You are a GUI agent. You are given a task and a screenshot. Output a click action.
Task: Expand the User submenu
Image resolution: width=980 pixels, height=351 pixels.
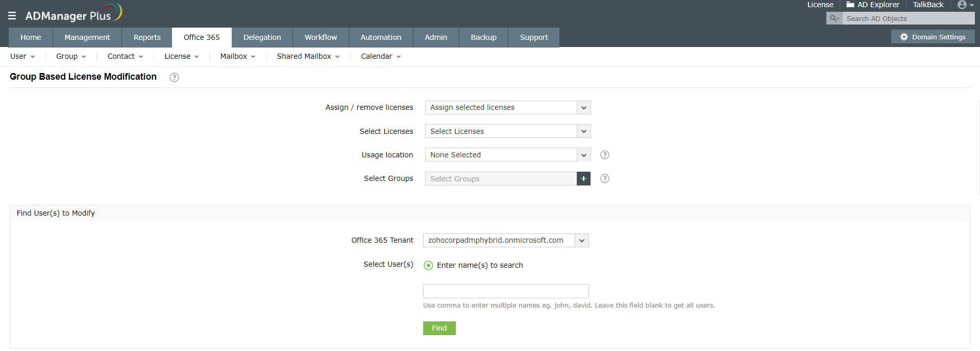pyautogui.click(x=22, y=56)
